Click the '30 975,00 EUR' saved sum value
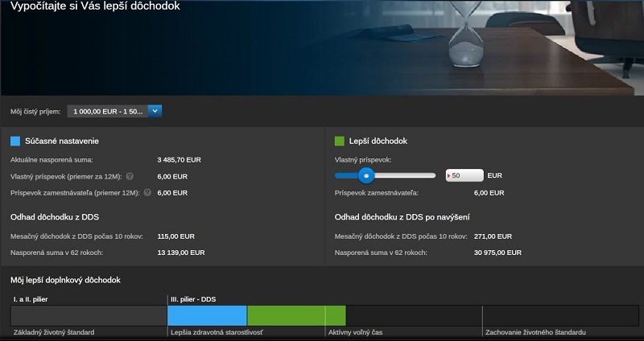 coord(497,253)
